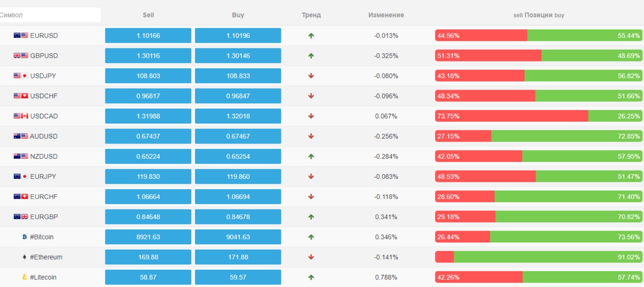644x287 pixels.
Task: Select the GBPUSD symbol name
Action: coord(44,55)
